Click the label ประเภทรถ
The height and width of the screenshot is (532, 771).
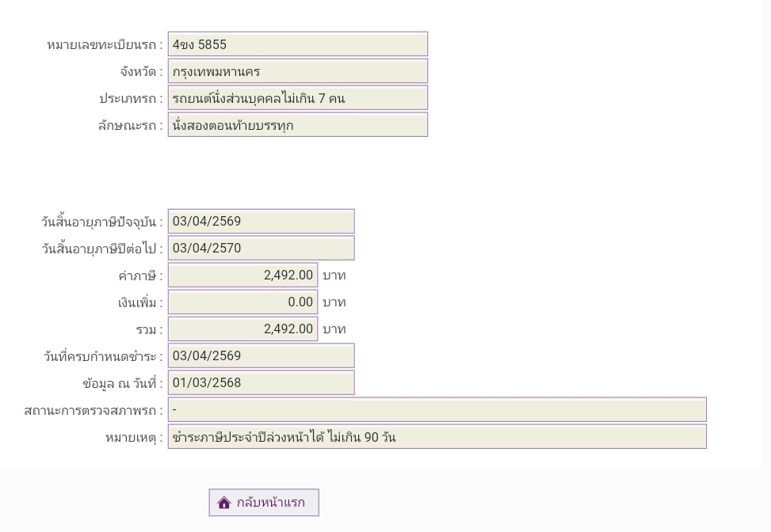tap(131, 99)
